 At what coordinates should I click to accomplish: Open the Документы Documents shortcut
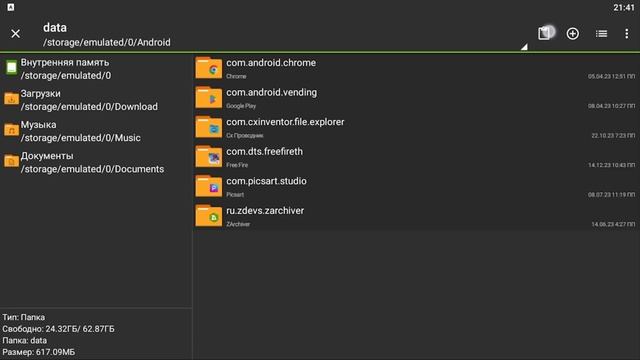tap(96, 162)
